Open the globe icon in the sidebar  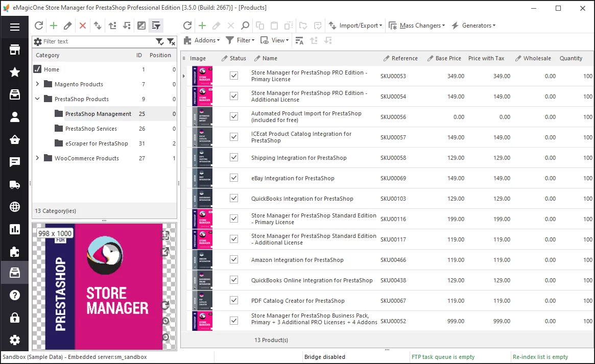[x=14, y=207]
